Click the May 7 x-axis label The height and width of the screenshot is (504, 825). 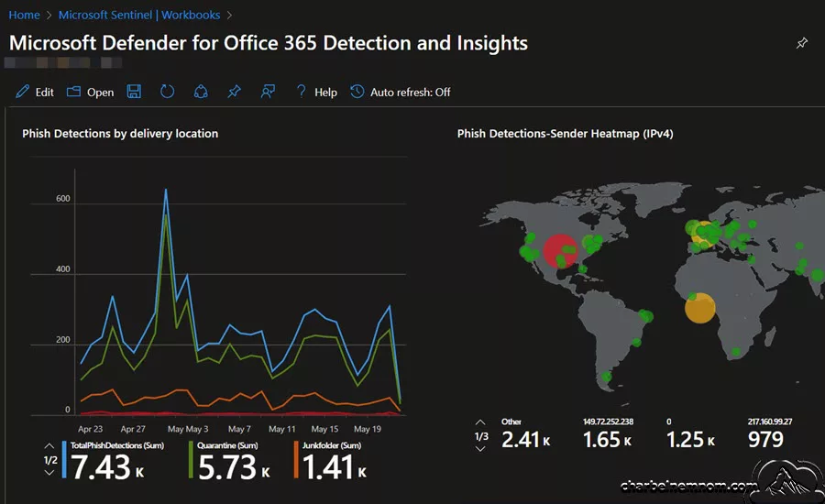pos(239,429)
